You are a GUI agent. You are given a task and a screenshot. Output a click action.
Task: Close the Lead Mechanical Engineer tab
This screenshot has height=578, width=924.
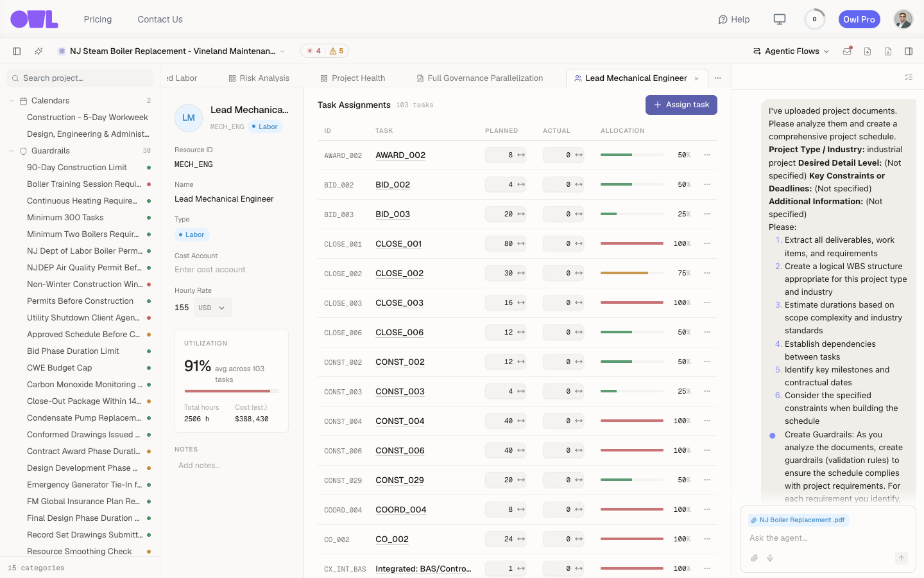tap(696, 78)
